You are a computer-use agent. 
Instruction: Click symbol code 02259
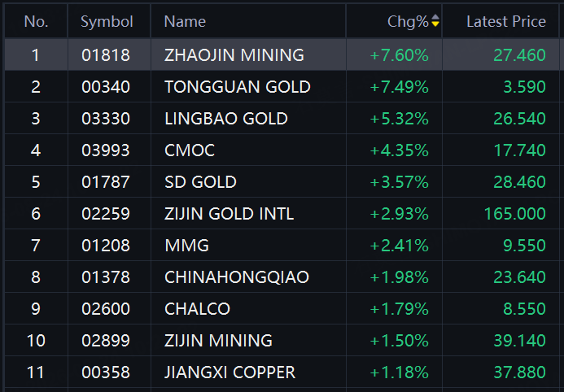106,214
